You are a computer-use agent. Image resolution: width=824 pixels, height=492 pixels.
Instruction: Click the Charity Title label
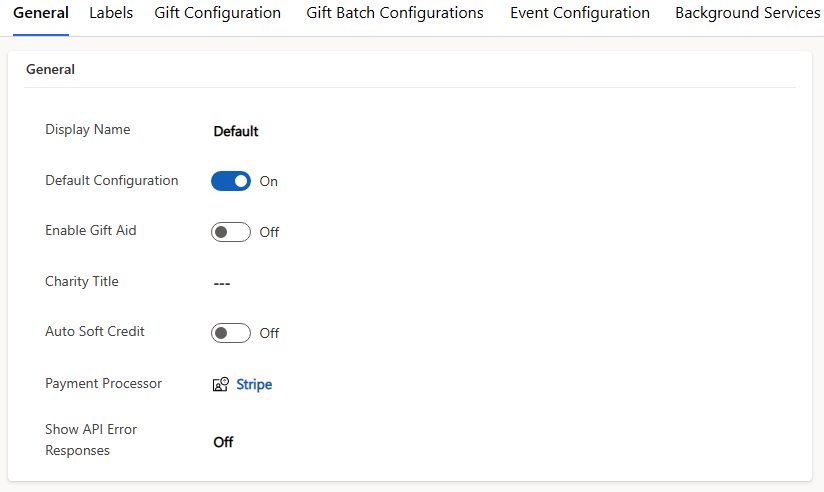tap(81, 281)
